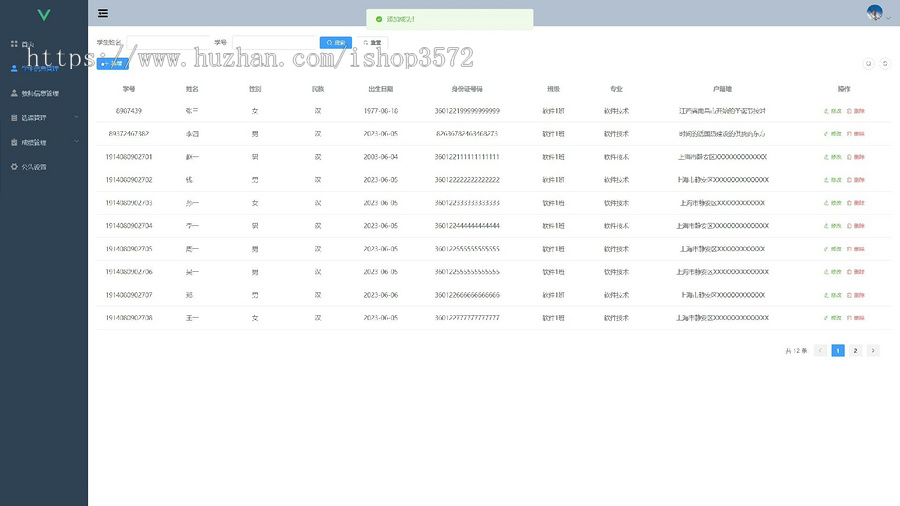The width and height of the screenshot is (900, 506).
Task: Select the 学生信息管理 sidebar item
Action: pyautogui.click(x=44, y=68)
